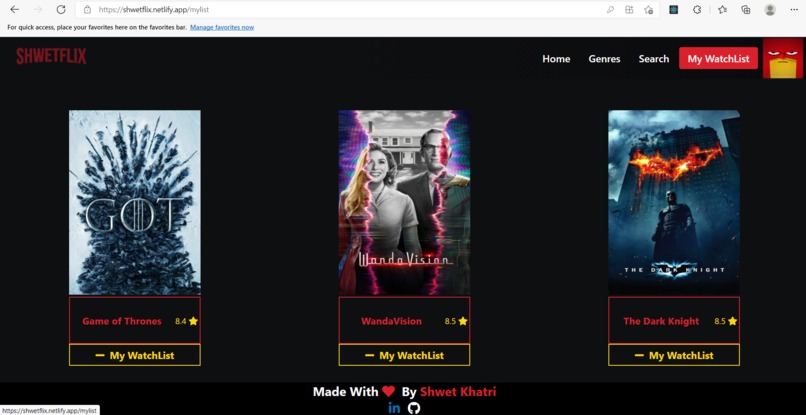
Task: Open the WandaVision poster
Action: point(404,202)
